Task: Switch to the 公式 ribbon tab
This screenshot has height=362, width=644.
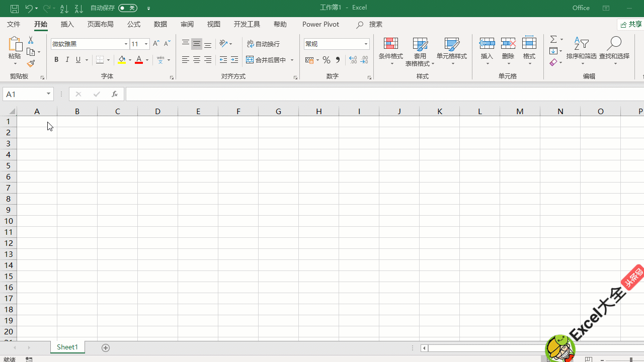Action: [134, 24]
